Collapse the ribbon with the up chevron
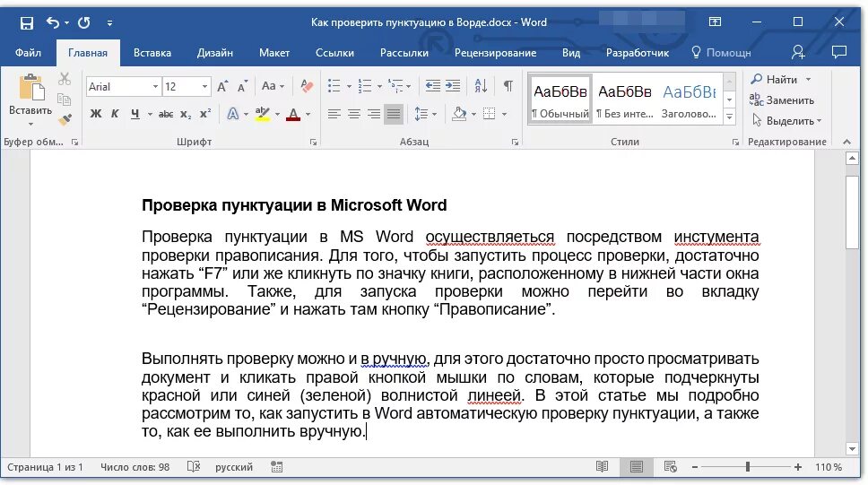The width and height of the screenshot is (868, 485). (x=846, y=142)
